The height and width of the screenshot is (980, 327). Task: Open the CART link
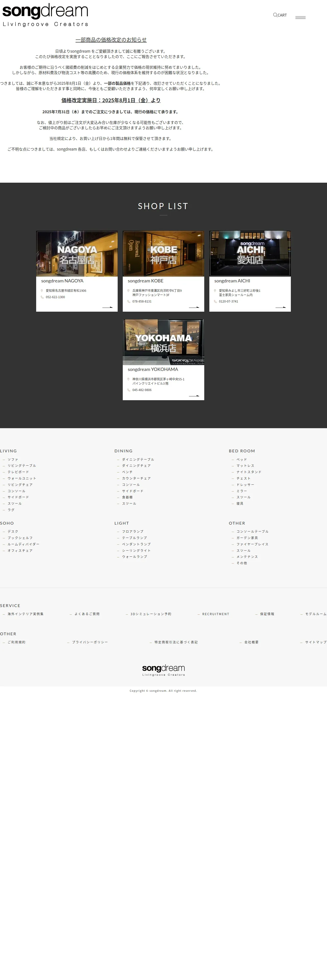point(282,15)
